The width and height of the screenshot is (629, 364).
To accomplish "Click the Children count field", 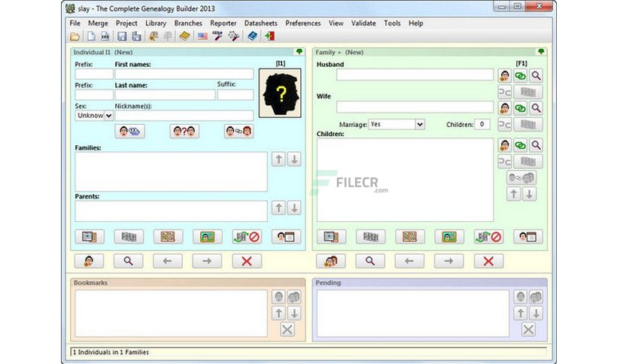I will (482, 124).
